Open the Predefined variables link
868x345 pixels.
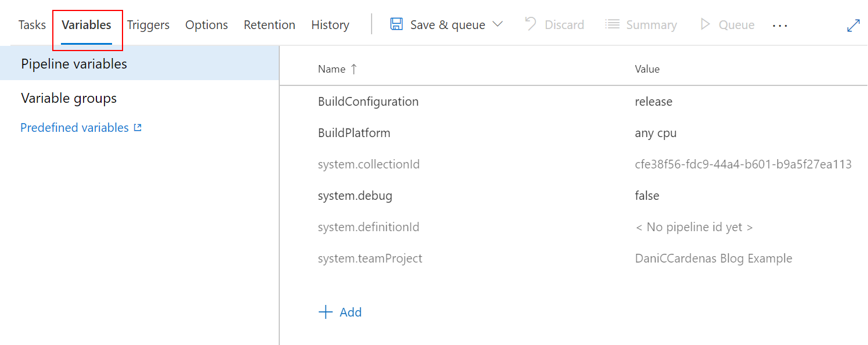(x=74, y=127)
